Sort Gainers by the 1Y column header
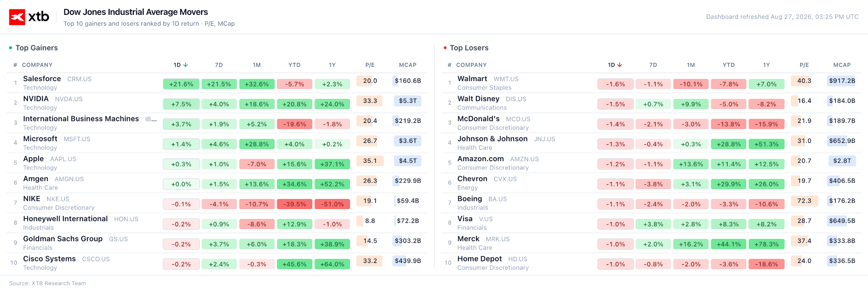The image size is (868, 291). coord(332,65)
